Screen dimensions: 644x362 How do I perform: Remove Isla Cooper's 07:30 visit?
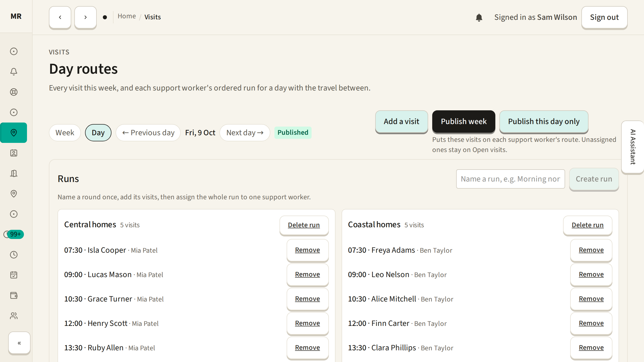coord(307,250)
